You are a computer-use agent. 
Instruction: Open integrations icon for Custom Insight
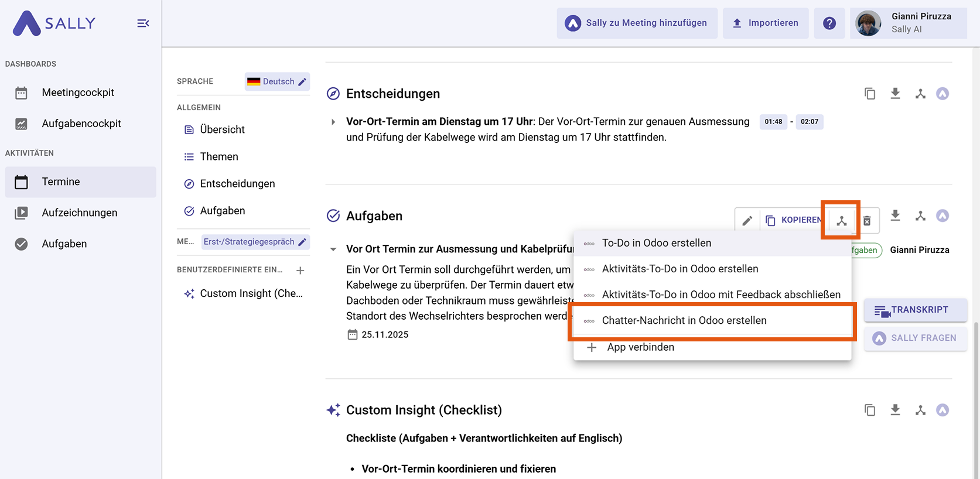[x=920, y=410]
